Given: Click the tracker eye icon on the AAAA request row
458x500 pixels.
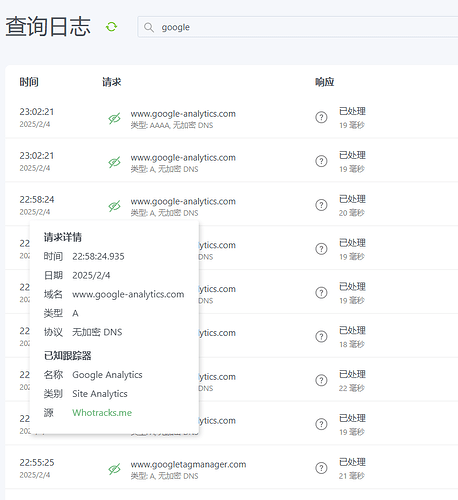Looking at the screenshot, I should click(x=114, y=118).
